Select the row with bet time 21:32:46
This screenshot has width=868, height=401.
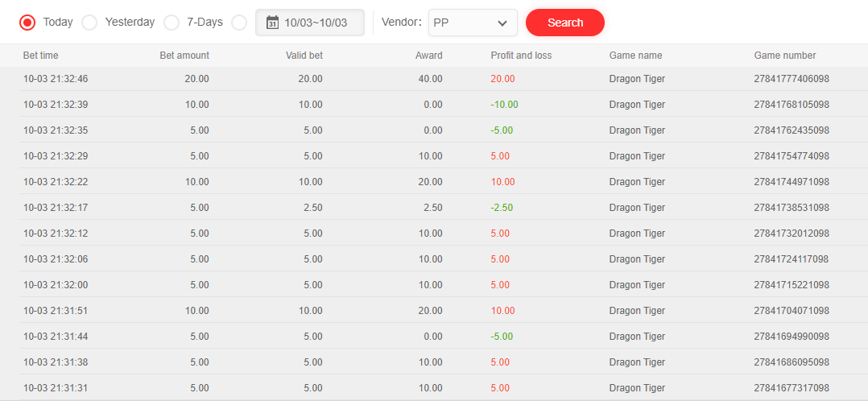(x=56, y=79)
